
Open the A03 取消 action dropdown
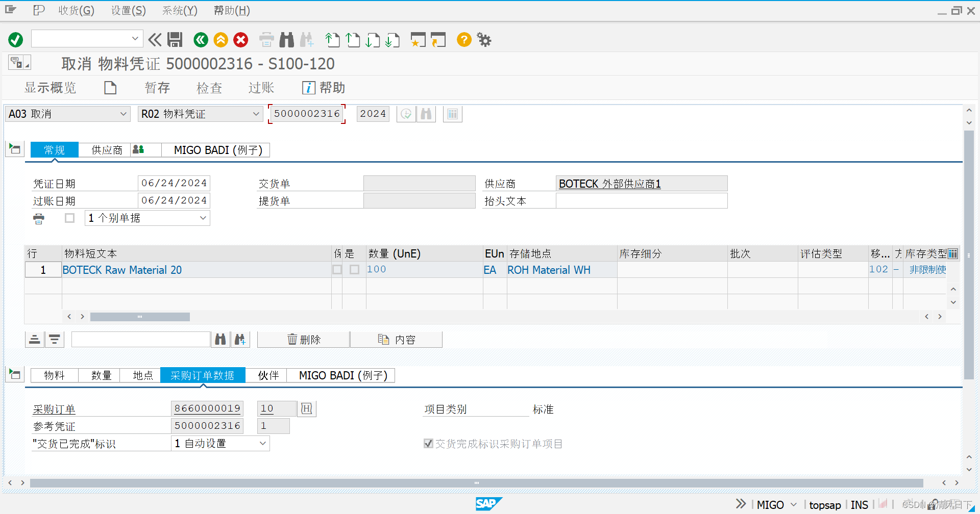pos(123,114)
